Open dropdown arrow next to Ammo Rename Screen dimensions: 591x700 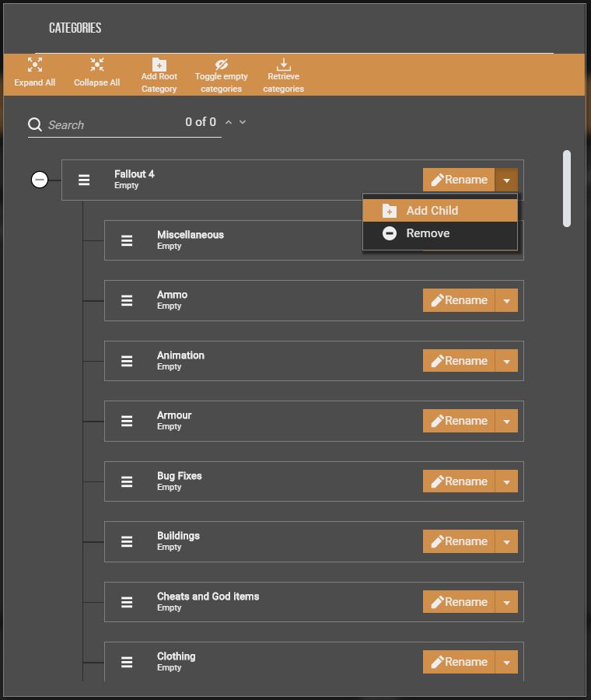click(506, 300)
